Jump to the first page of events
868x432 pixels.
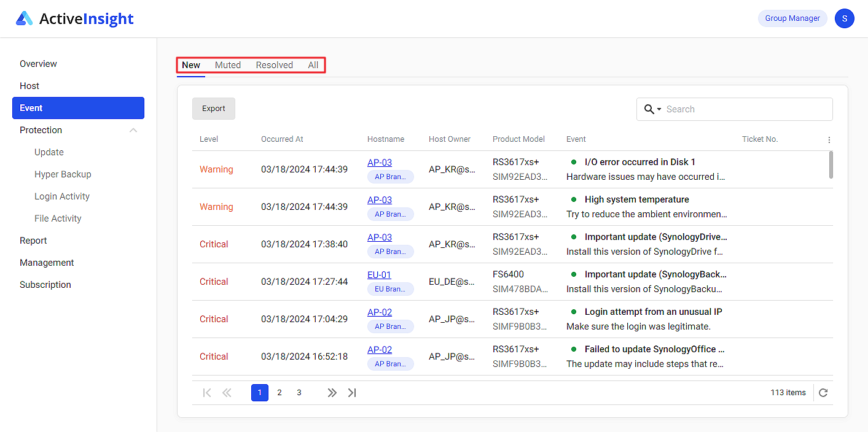click(207, 392)
